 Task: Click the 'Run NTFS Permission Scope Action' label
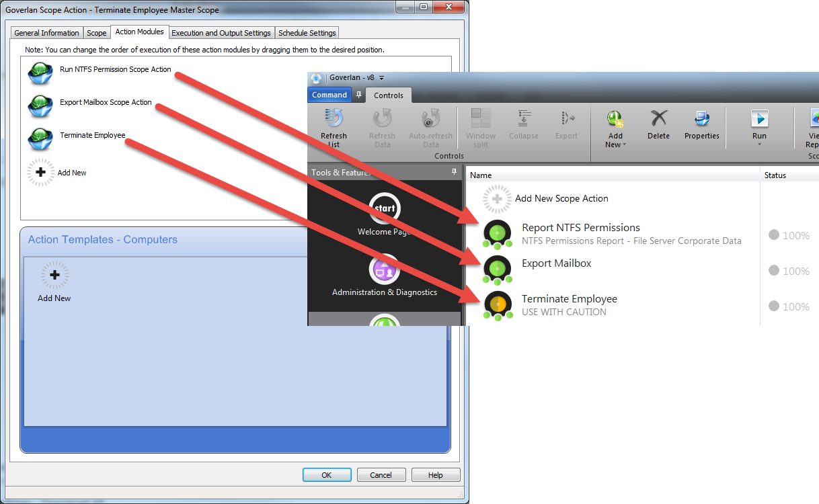[116, 69]
